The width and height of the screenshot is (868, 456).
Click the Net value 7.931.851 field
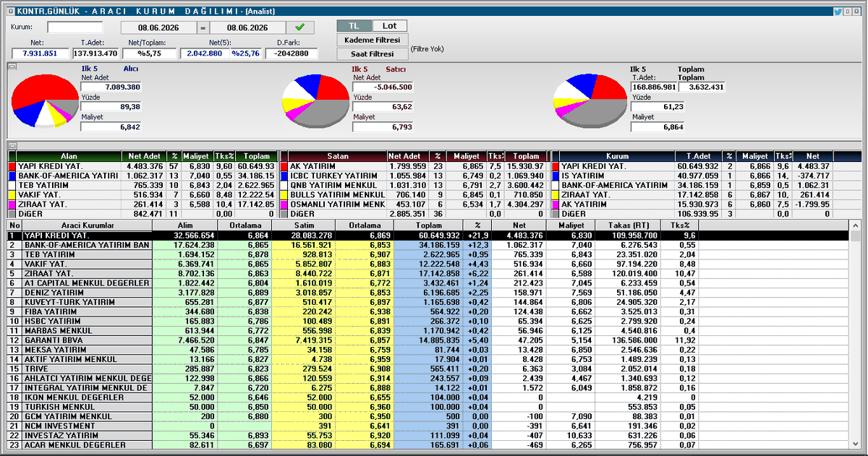coord(41,53)
